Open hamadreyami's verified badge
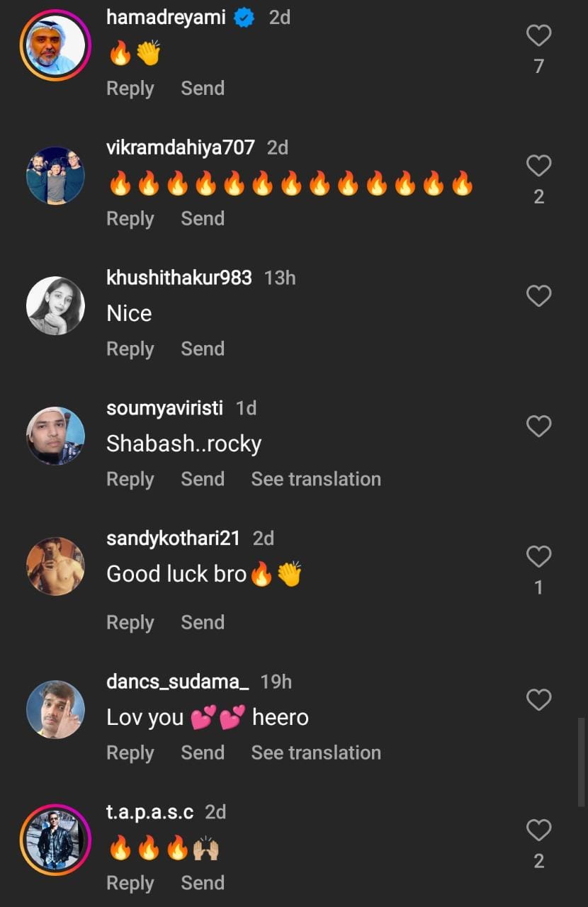The height and width of the screenshot is (907, 588). pyautogui.click(x=244, y=18)
